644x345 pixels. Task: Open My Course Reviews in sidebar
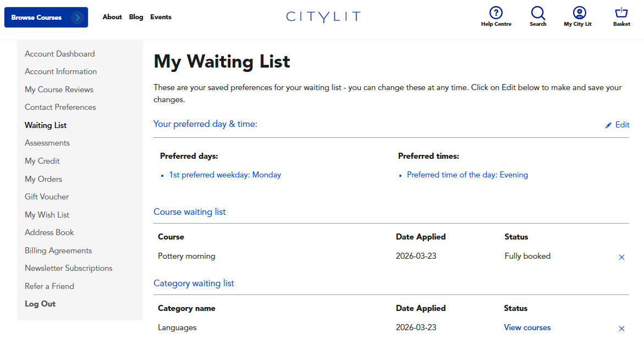coord(59,90)
